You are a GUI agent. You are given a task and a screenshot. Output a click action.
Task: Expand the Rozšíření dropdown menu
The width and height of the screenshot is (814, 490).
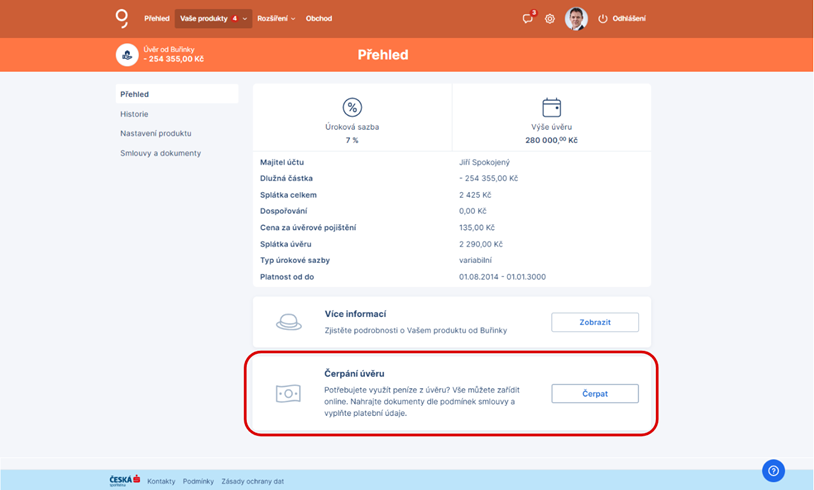[276, 19]
